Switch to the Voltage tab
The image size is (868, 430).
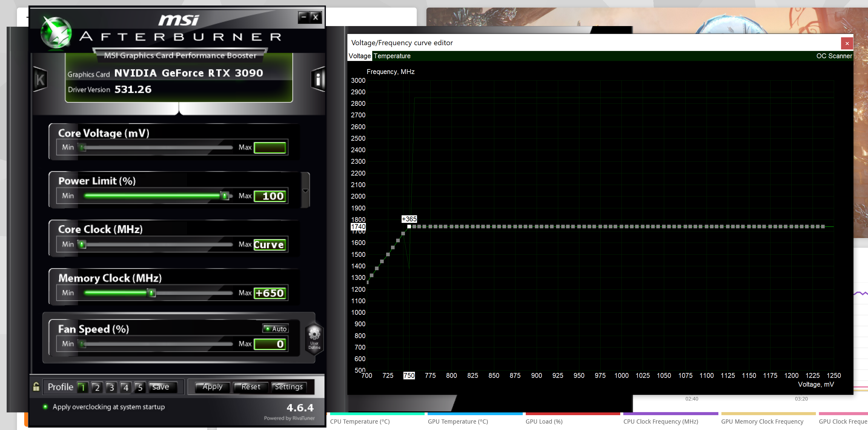(x=359, y=56)
